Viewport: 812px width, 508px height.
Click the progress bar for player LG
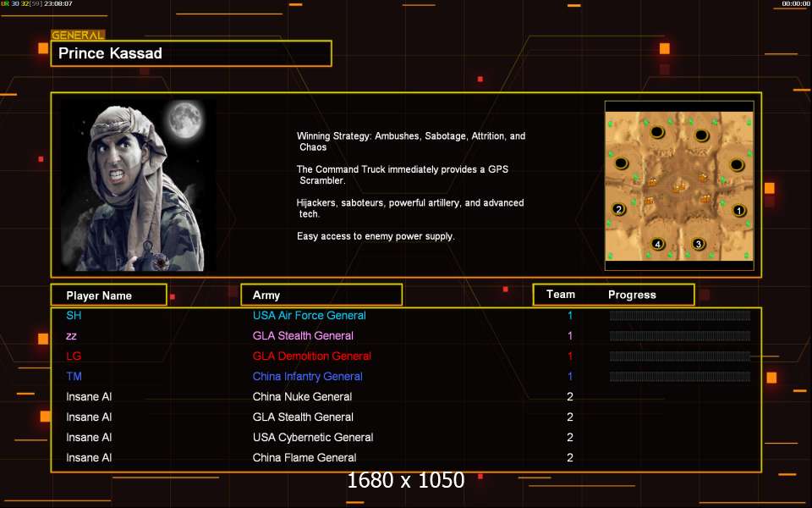680,356
